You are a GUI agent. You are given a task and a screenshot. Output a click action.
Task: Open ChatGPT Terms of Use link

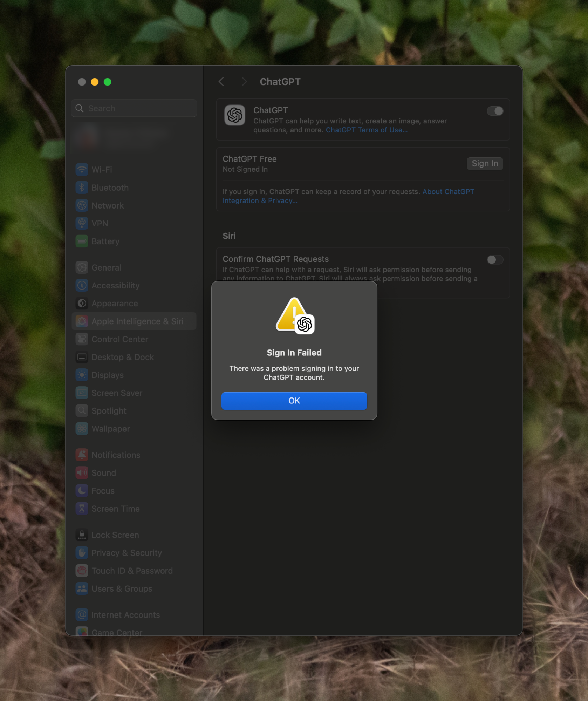coord(367,130)
